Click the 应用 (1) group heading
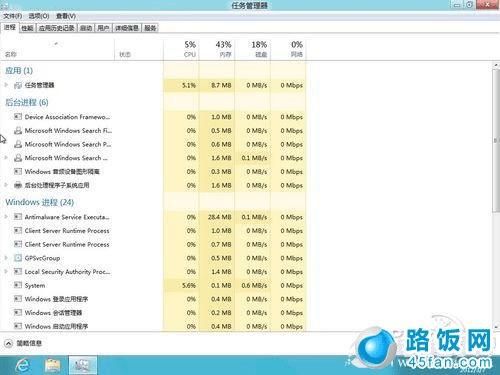 pos(19,71)
